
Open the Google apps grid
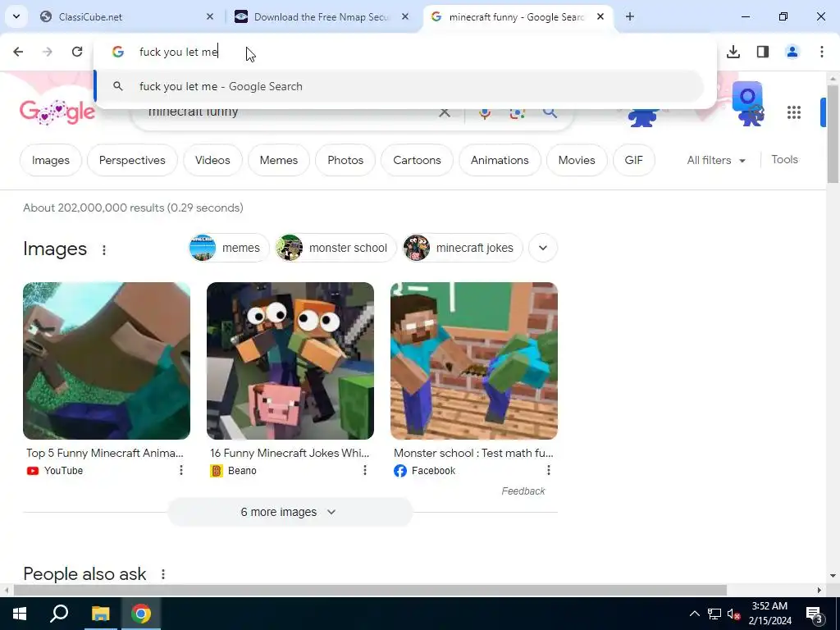click(x=794, y=112)
